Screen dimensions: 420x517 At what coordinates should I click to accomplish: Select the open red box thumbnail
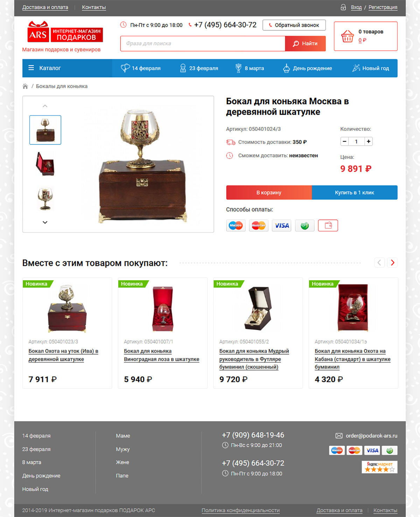click(45, 164)
